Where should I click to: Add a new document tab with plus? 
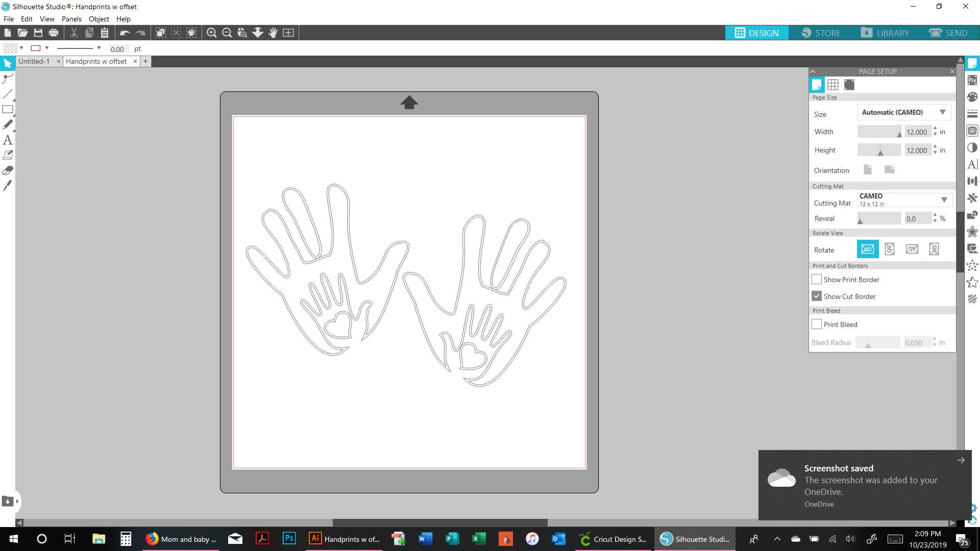(x=145, y=61)
